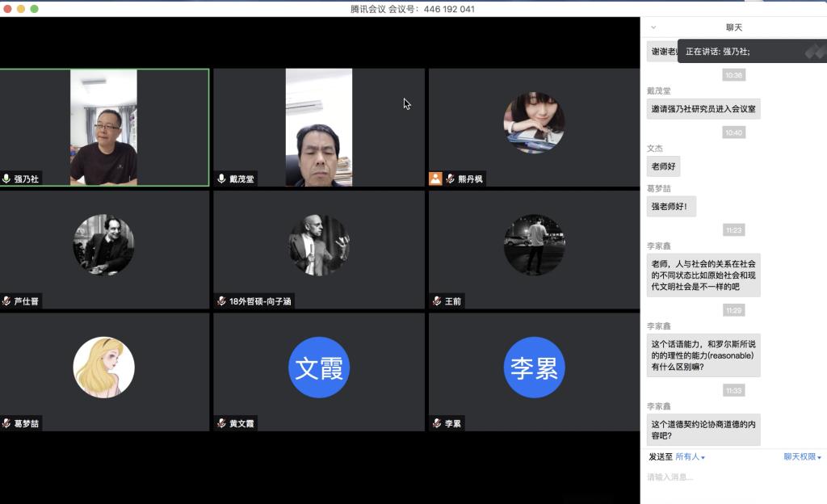Viewport: 827px width, 504px height.
Task: Click 熊丹枫 profile avatar
Action: click(534, 123)
